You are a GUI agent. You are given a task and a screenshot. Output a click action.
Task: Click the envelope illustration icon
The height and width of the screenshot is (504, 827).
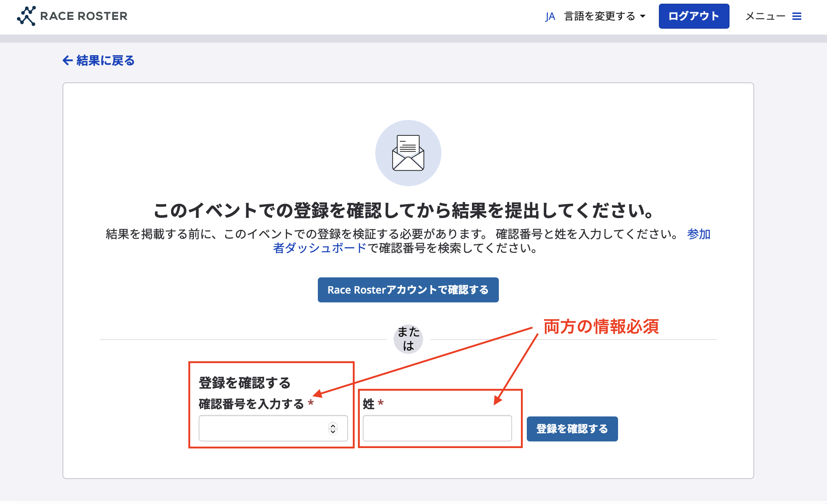[x=408, y=153]
